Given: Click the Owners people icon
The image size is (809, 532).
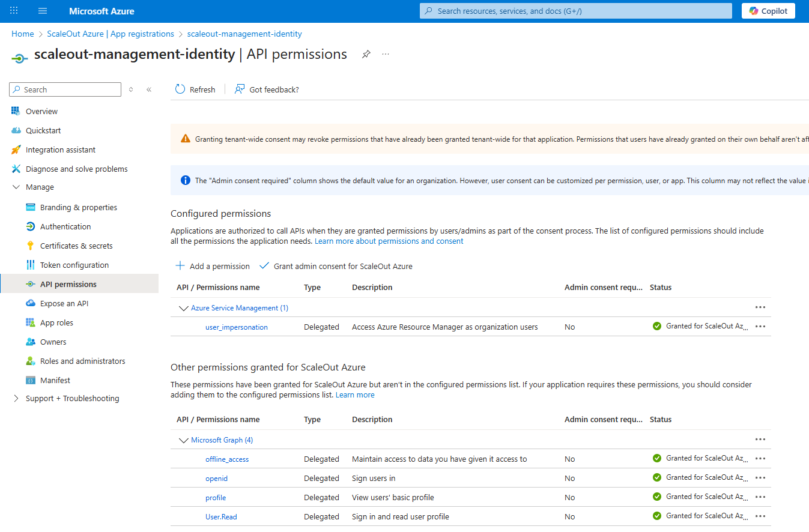Looking at the screenshot, I should pos(31,342).
